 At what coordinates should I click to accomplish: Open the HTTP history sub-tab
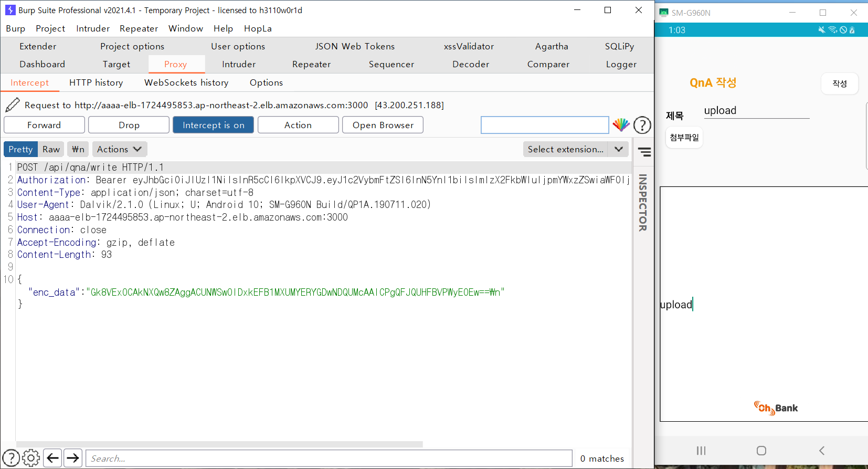(x=96, y=82)
